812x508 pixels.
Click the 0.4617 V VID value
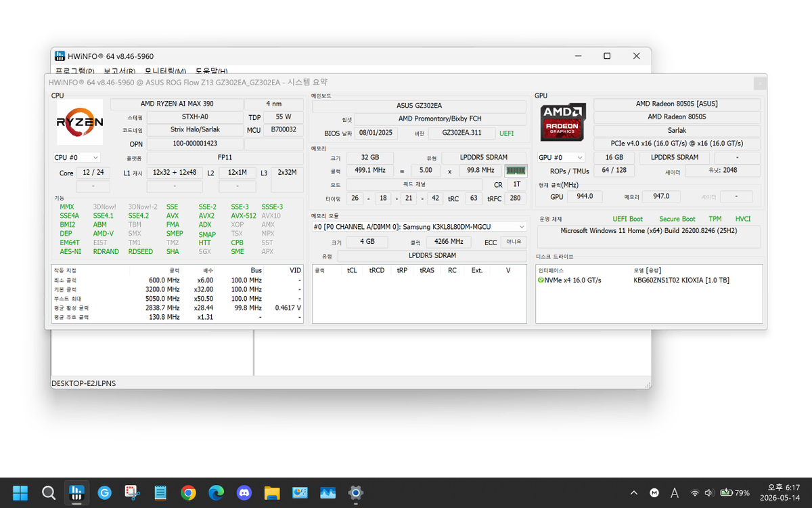pyautogui.click(x=288, y=308)
